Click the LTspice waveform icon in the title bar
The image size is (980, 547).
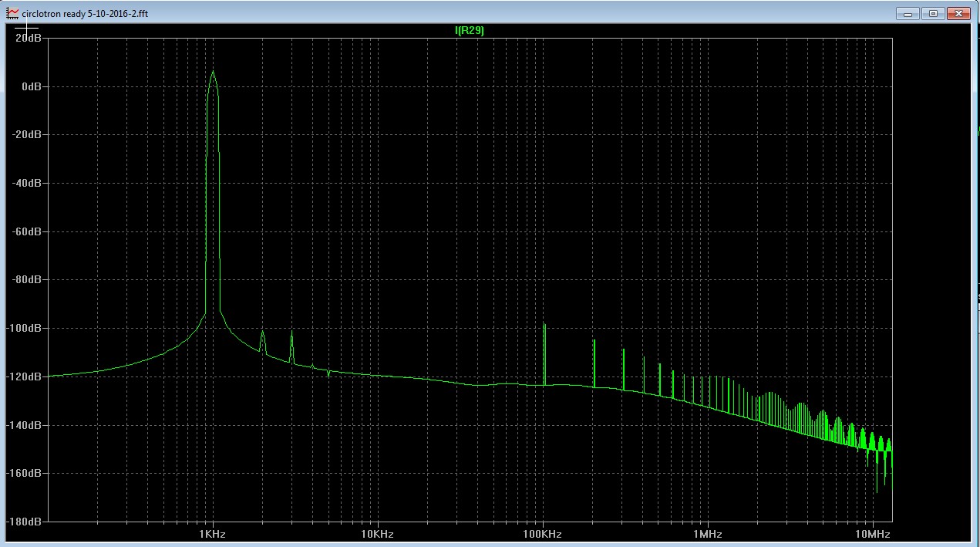[x=12, y=13]
